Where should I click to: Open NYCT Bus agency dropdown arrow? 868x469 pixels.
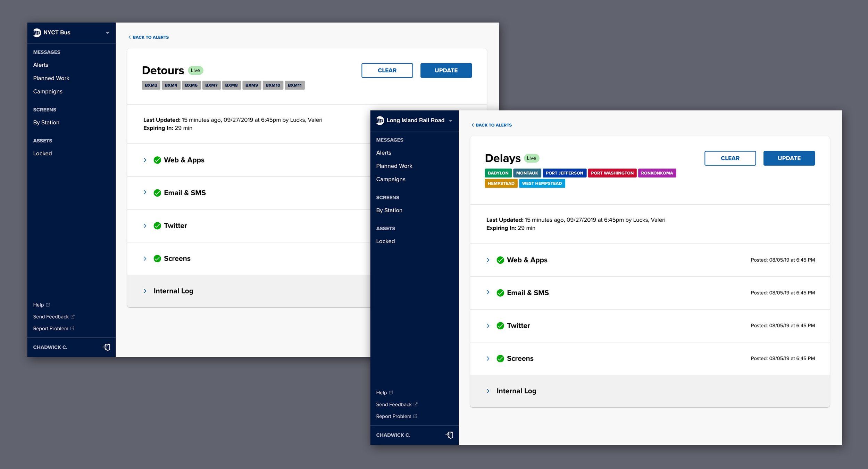point(108,33)
